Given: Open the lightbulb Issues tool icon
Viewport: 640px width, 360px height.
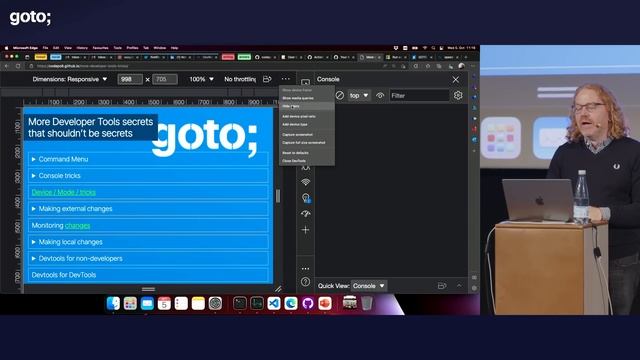Looking at the screenshot, I should (x=306, y=198).
